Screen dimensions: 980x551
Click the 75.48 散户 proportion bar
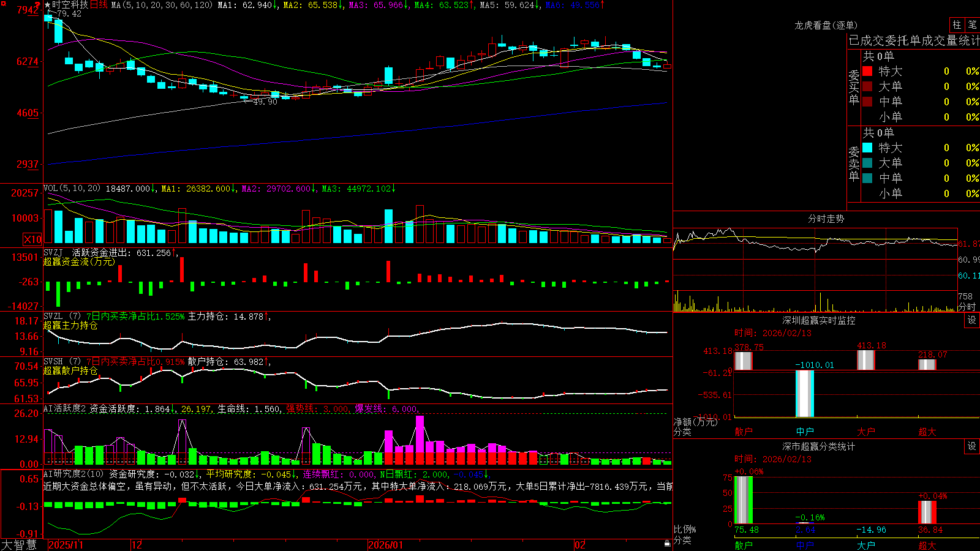pos(744,500)
